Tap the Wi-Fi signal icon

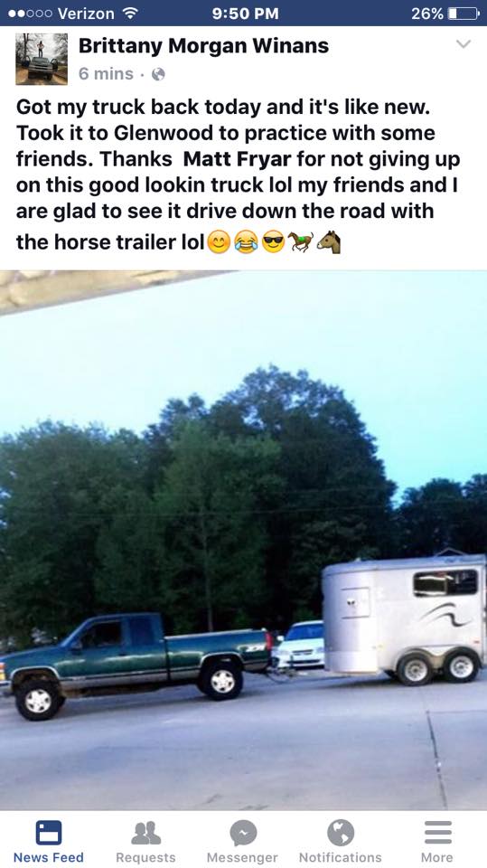129,14
